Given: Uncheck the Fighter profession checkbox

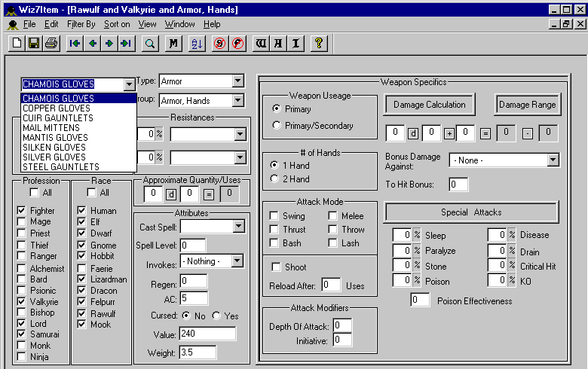Looking at the screenshot, I should click(22, 211).
